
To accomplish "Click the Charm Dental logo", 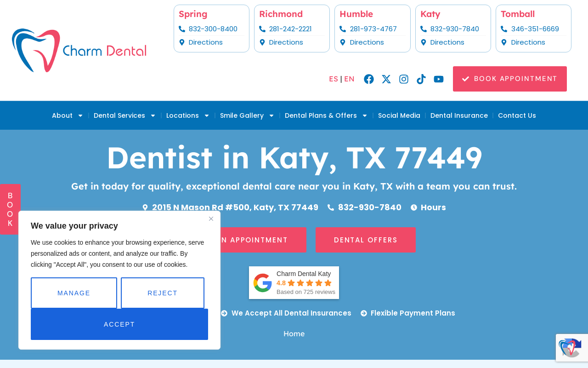I will pyautogui.click(x=79, y=51).
